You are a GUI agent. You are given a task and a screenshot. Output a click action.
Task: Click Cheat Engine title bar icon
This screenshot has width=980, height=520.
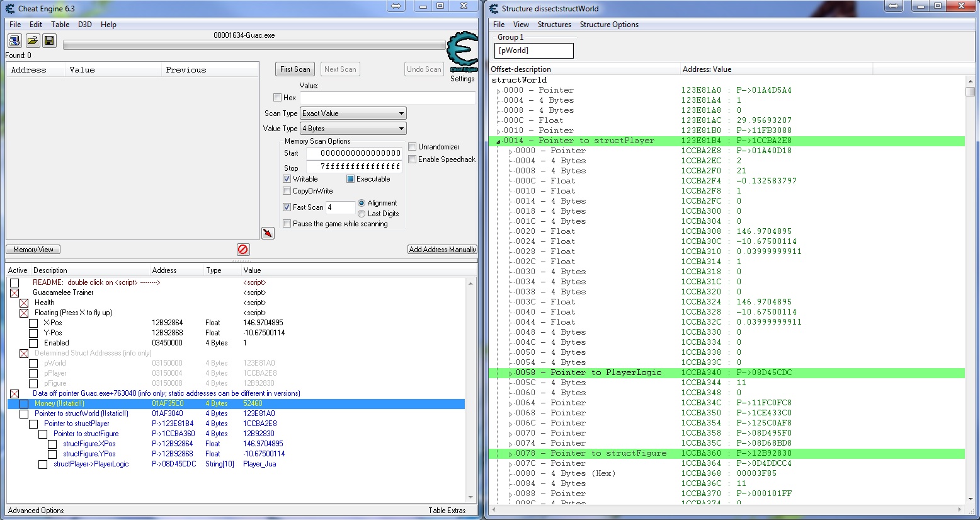coord(9,8)
